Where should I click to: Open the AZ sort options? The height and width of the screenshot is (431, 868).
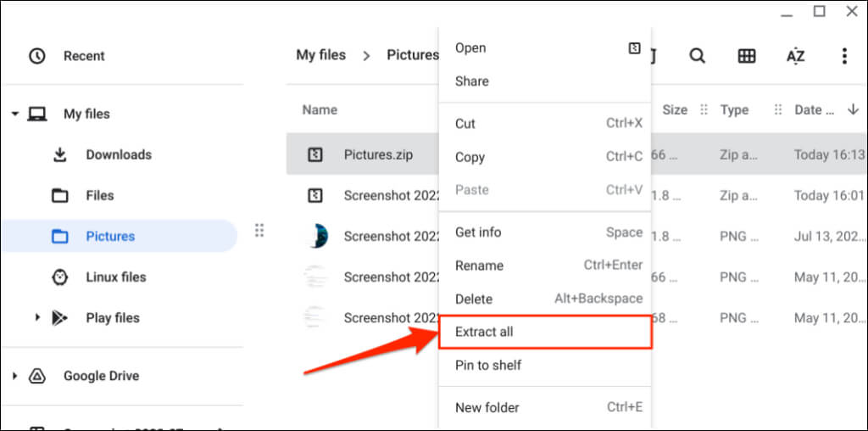coord(795,56)
